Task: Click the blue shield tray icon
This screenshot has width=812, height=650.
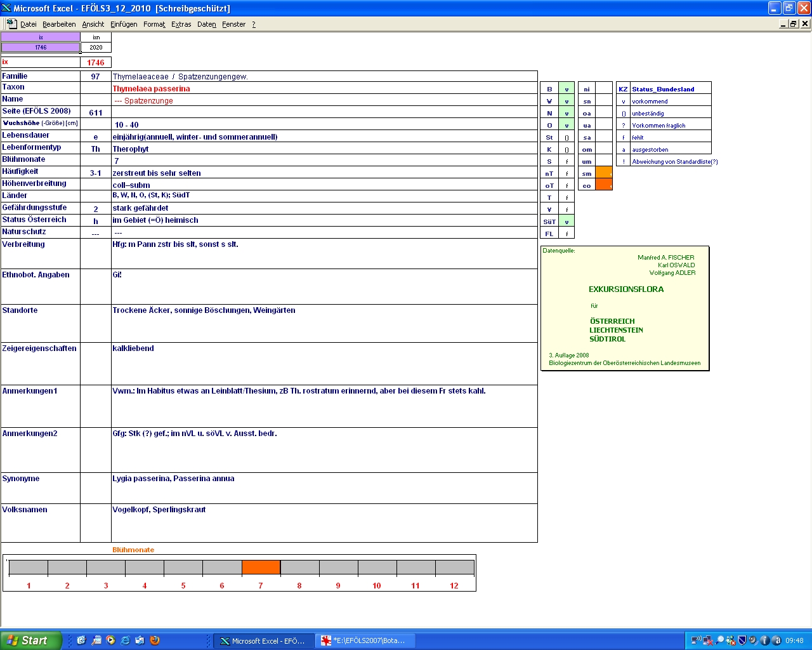Action: point(742,640)
